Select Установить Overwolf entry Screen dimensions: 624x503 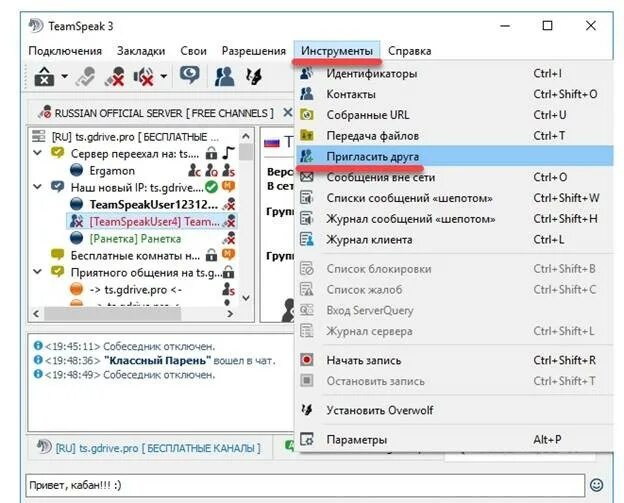point(454,410)
